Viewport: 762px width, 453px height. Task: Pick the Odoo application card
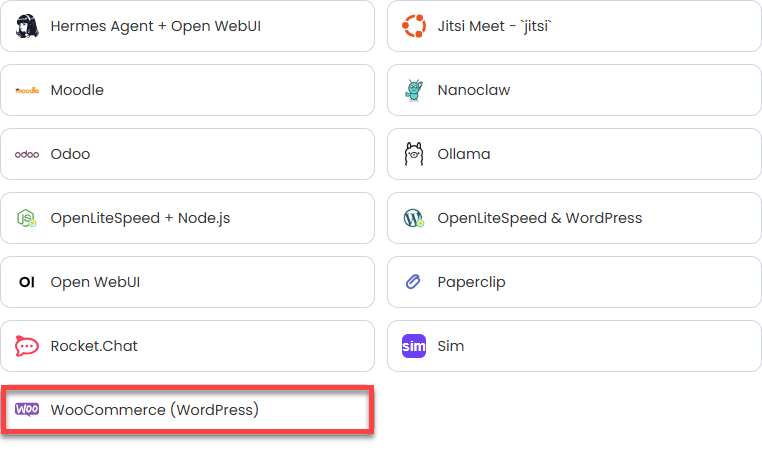pyautogui.click(x=188, y=154)
